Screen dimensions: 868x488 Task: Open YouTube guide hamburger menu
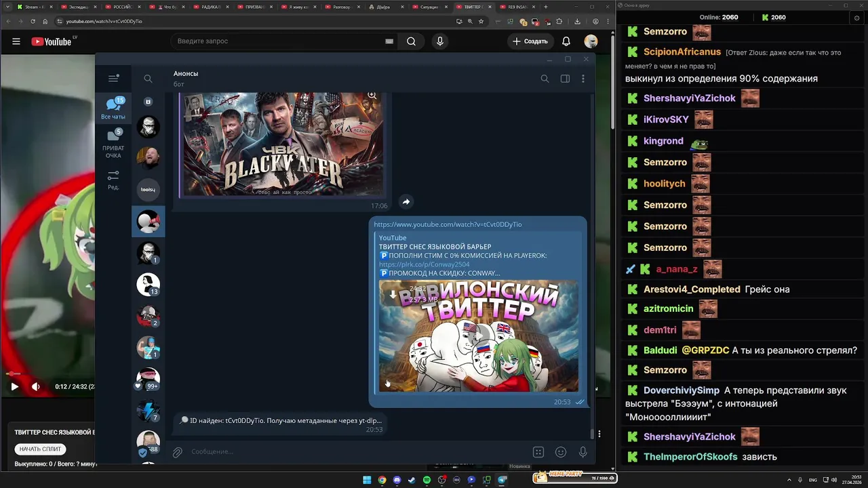tap(16, 41)
